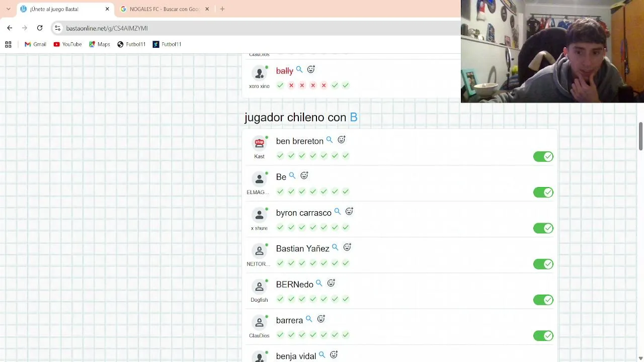Search the answer 'barrera' with magnifier icon
The width and height of the screenshot is (644, 362).
pos(309,319)
